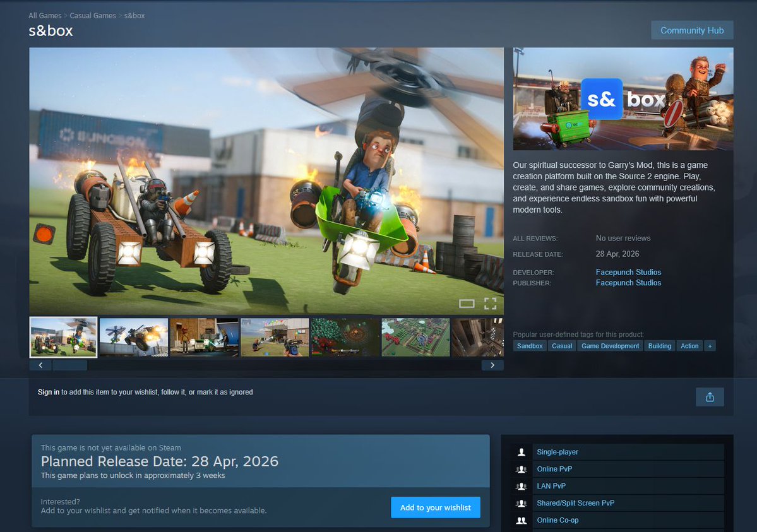757x532 pixels.
Task: Toggle theater mode rectangle icon on screenshot
Action: [x=467, y=303]
